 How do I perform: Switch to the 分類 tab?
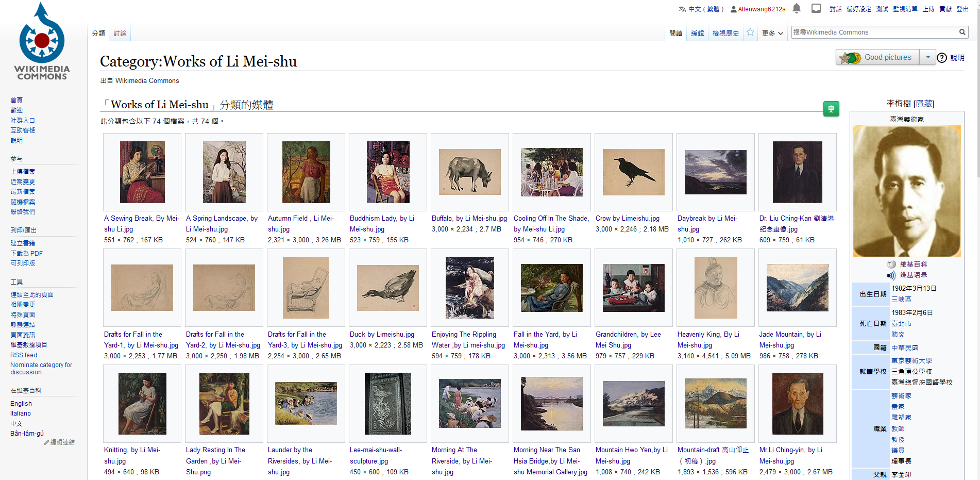point(98,33)
